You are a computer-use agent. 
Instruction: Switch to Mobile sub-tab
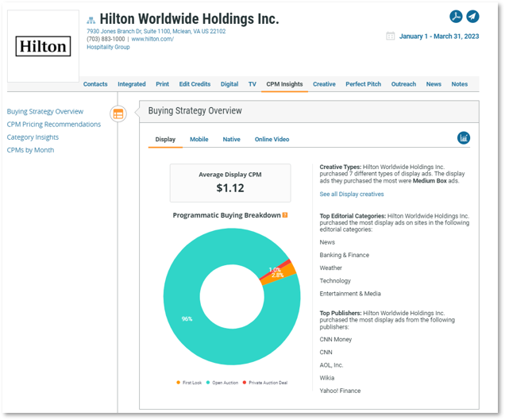pyautogui.click(x=199, y=140)
